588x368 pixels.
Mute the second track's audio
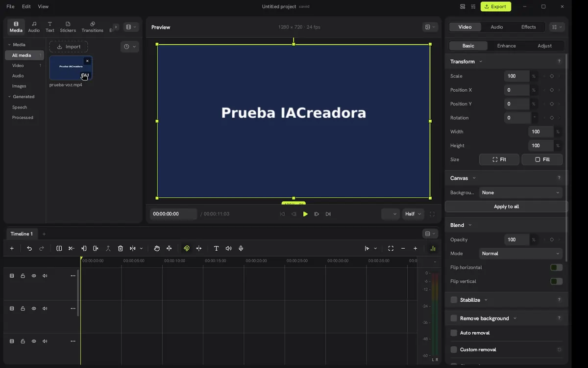[x=45, y=309]
